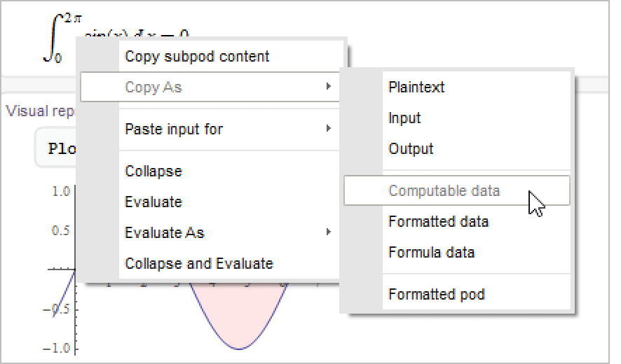Image resolution: width=621 pixels, height=364 pixels.
Task: Choose Computable data option
Action: click(444, 191)
